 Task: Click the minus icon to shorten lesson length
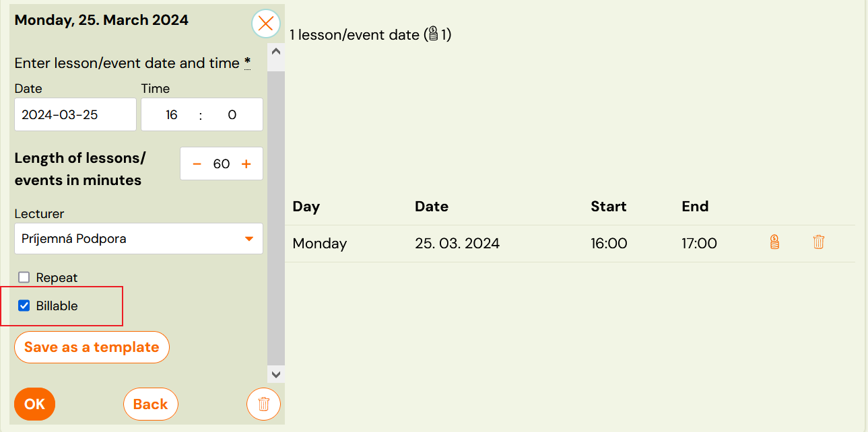coord(197,163)
